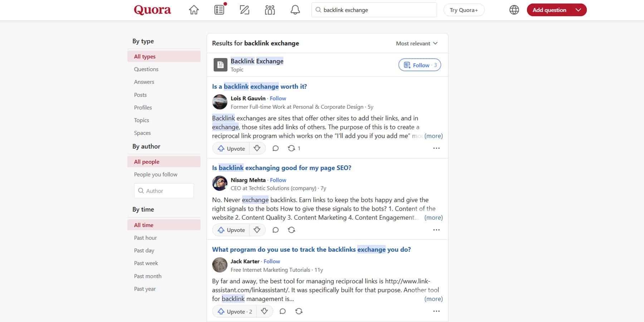Open the Most relevant sort dropdown

tap(417, 43)
